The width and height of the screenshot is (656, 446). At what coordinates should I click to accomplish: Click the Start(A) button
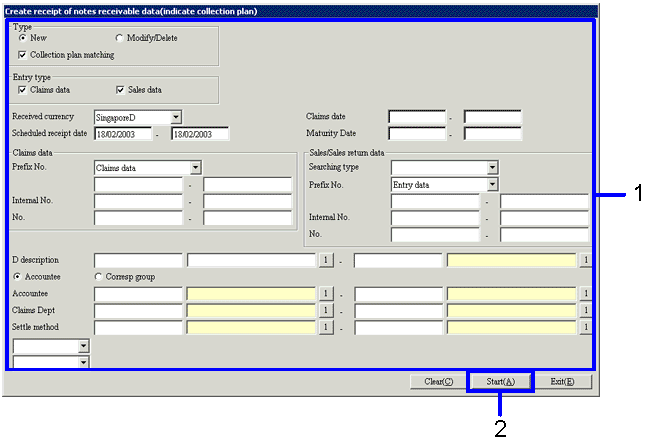(x=500, y=382)
